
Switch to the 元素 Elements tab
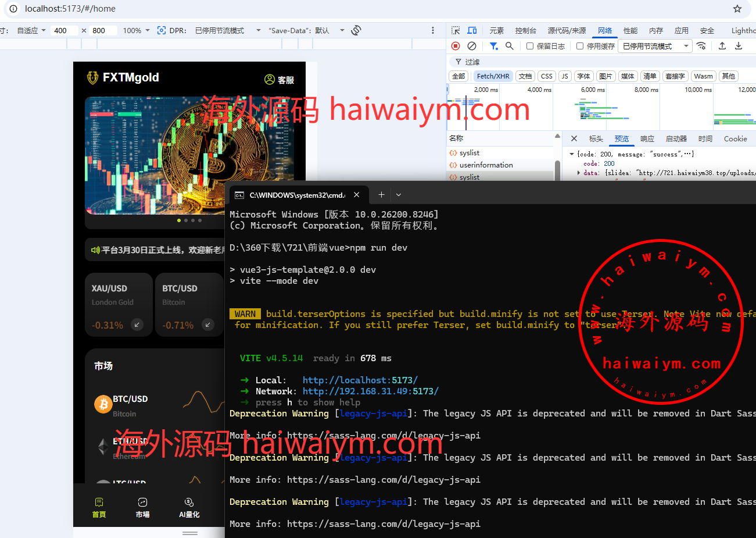(x=497, y=30)
